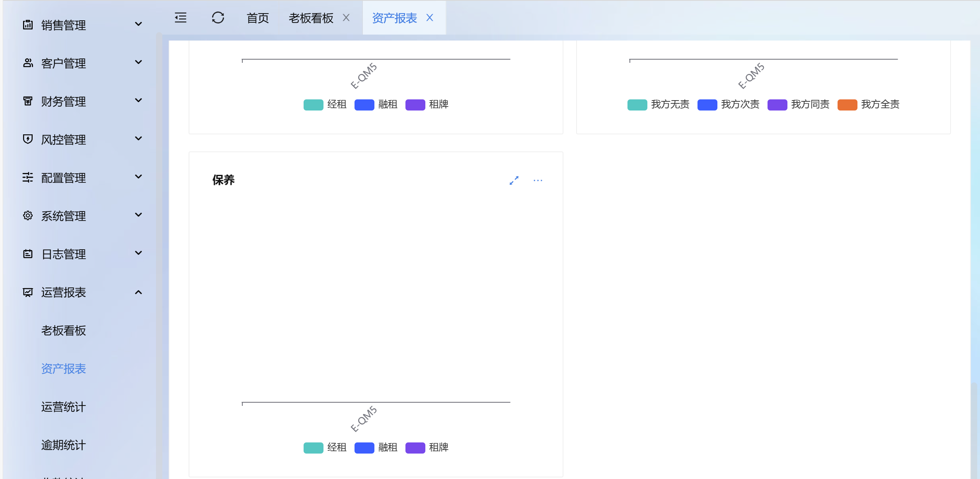Viewport: 980px width, 479px height.
Task: Open the 保养 chart more options menu
Action: [538, 180]
